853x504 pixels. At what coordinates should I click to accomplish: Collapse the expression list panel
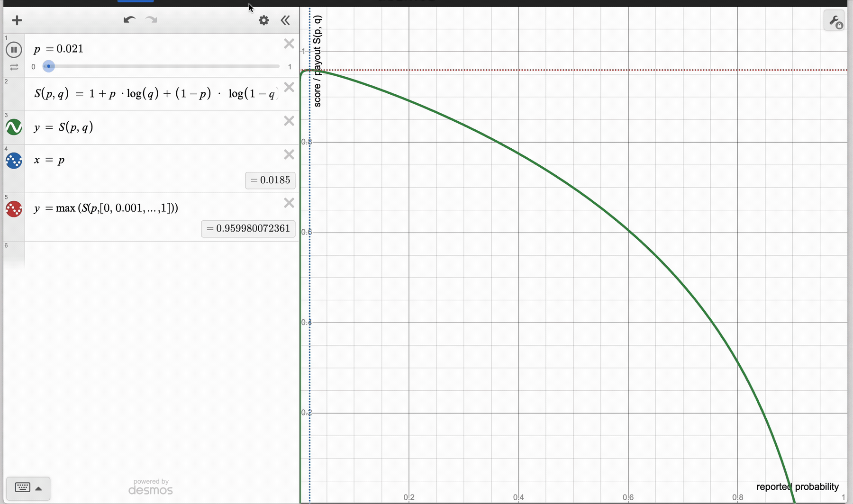point(285,20)
